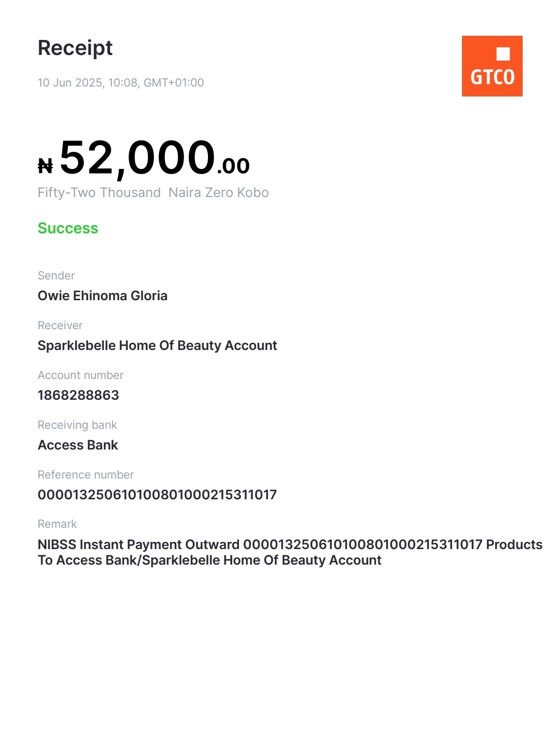This screenshot has height=743, width=560.
Task: Click the orange GTCO logo
Action: pyautogui.click(x=492, y=66)
